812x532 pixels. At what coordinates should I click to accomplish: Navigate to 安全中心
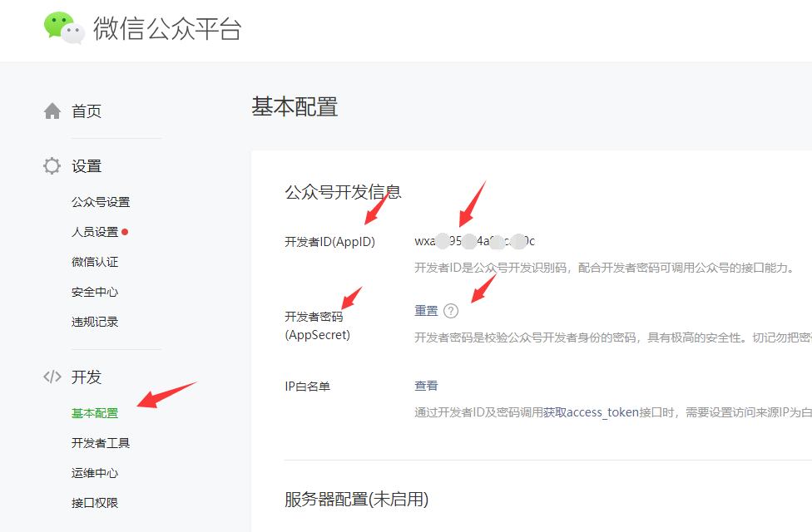click(x=95, y=292)
